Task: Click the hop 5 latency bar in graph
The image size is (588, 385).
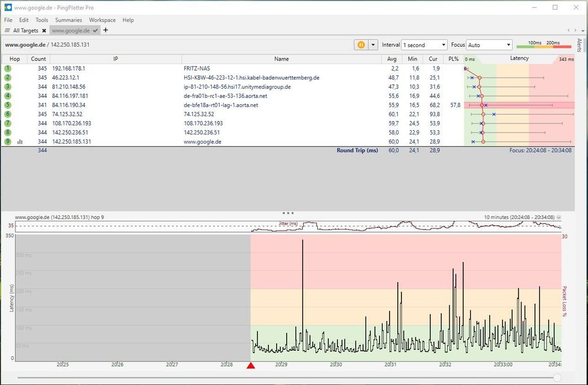Action: [519, 105]
